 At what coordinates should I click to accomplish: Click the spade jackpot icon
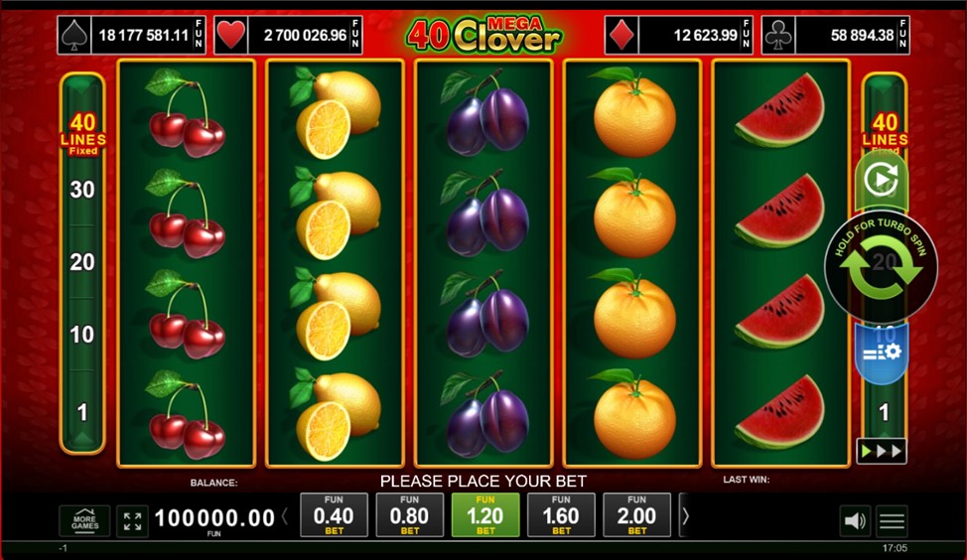tap(74, 35)
